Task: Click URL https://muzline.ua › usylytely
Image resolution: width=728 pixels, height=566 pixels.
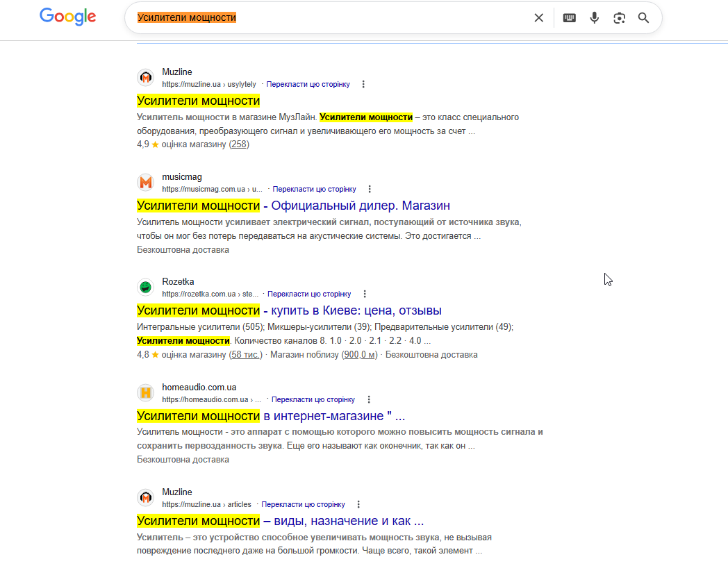Action: (x=209, y=84)
